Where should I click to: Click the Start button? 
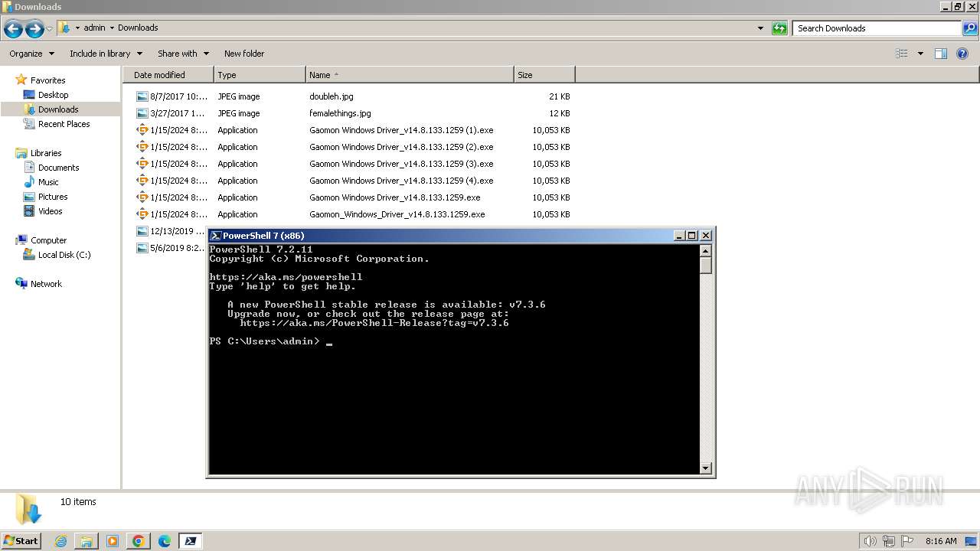(x=21, y=541)
